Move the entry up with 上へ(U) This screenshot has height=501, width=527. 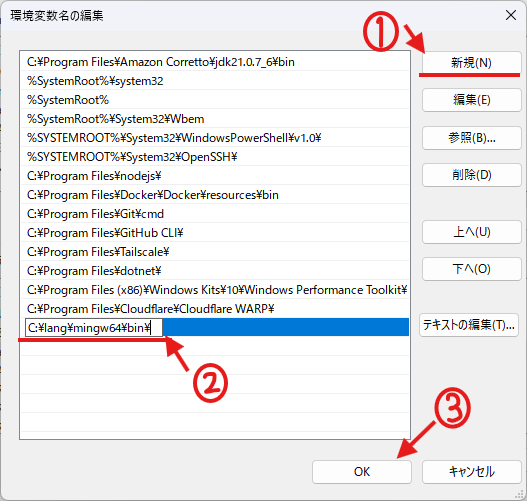[472, 232]
